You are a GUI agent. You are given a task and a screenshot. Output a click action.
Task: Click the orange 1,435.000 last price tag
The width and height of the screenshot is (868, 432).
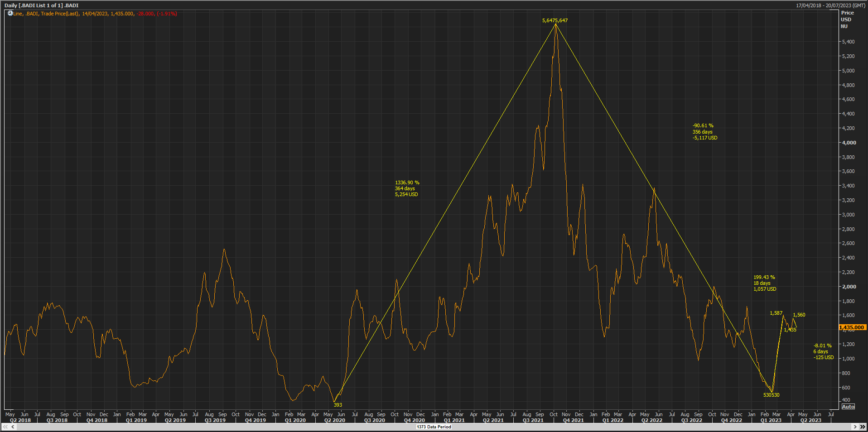tap(852, 327)
